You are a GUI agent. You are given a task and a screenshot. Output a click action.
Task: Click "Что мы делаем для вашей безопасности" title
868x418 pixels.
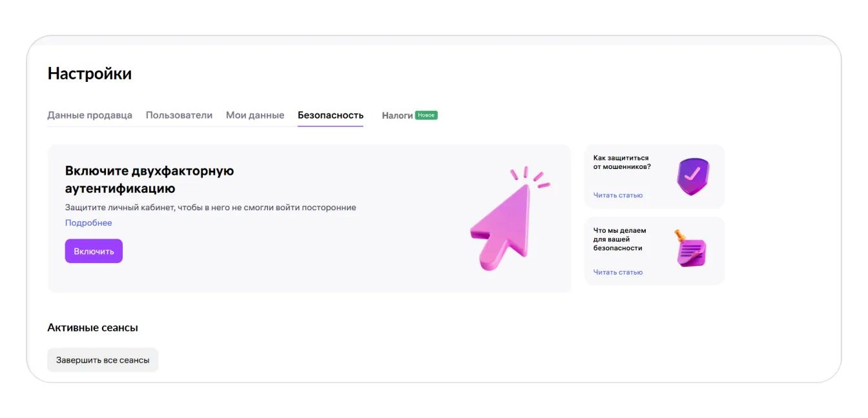pos(619,239)
